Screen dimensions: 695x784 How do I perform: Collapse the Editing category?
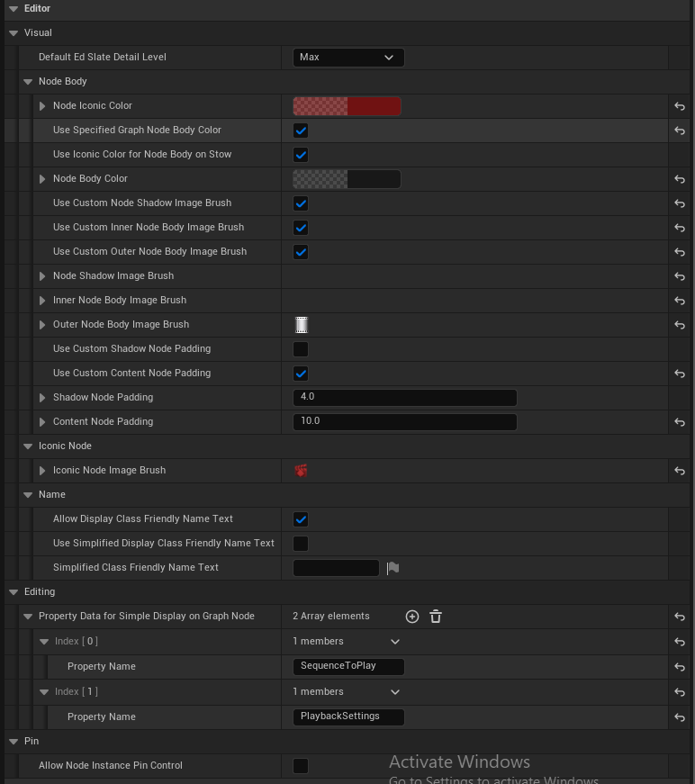click(x=14, y=592)
